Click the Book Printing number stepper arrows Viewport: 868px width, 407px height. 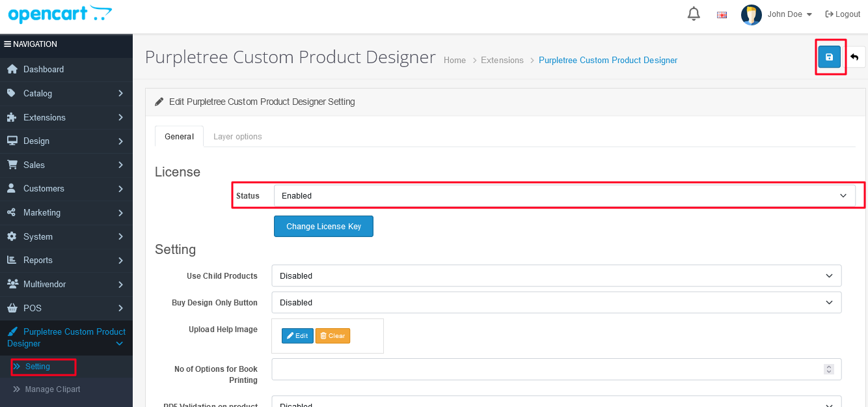[829, 369]
